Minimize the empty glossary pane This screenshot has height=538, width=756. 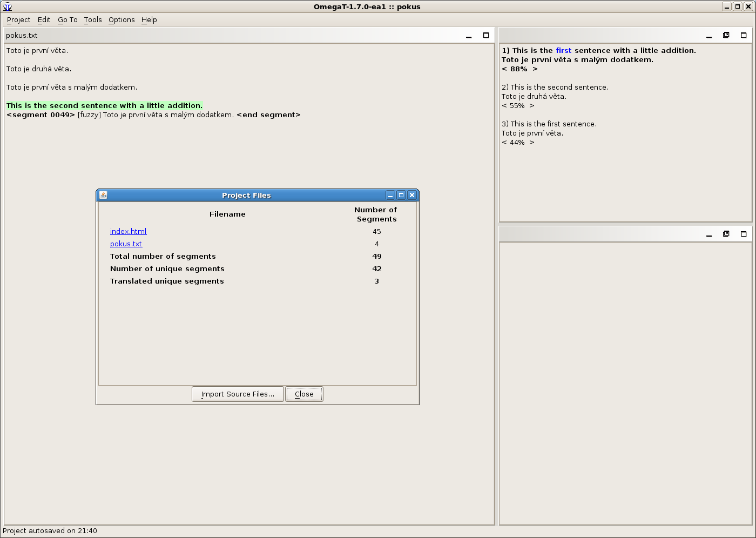point(709,234)
